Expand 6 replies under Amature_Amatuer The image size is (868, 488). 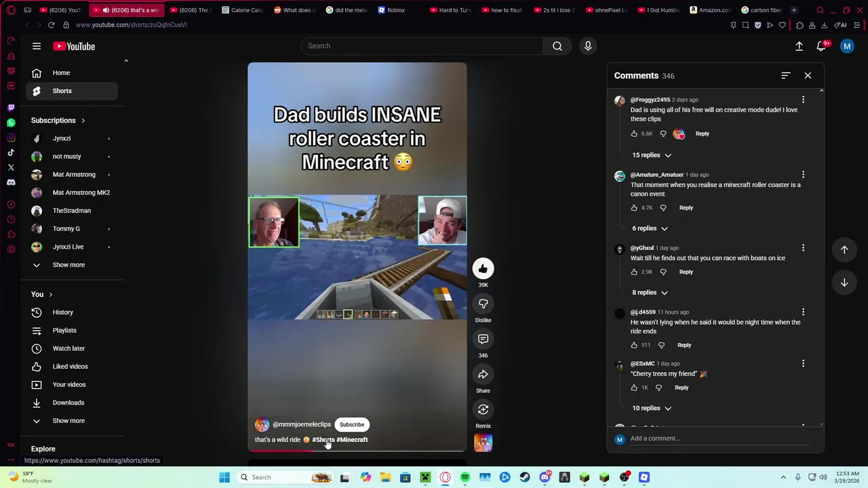tap(650, 228)
